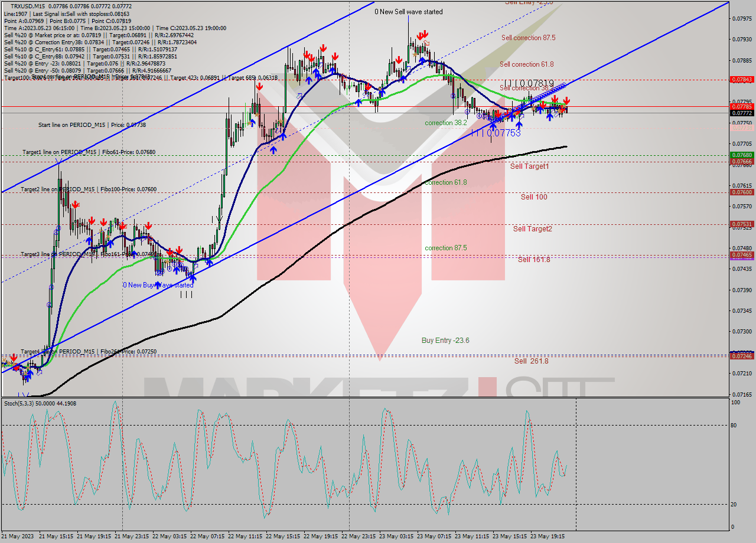Click the red sell arrow above the 22 May 07:15 spike
Screen dimensions: 756x543
pyautogui.click(x=259, y=86)
